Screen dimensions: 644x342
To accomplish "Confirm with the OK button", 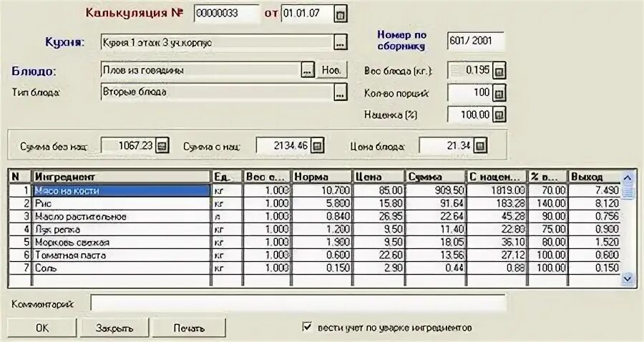I will coord(42,328).
